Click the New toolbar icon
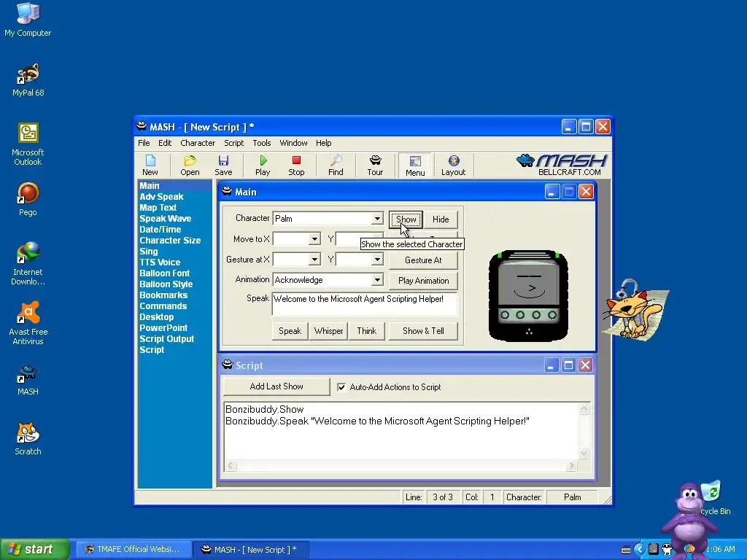747x560 pixels. [x=150, y=166]
